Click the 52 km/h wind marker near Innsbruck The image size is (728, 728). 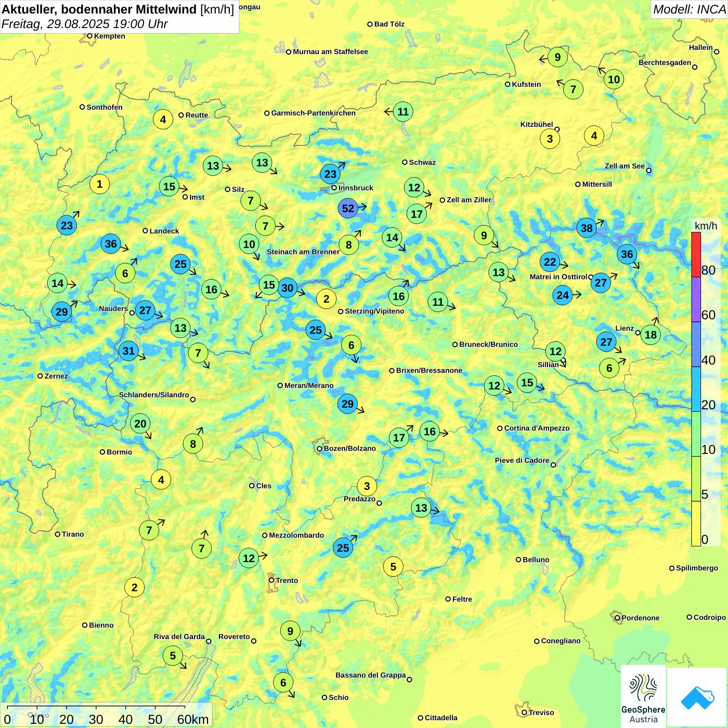click(348, 209)
